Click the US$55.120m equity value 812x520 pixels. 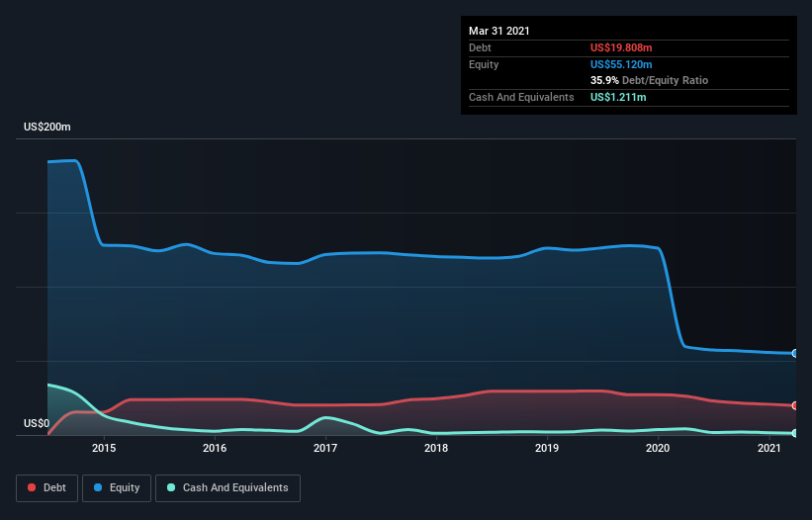(621, 64)
